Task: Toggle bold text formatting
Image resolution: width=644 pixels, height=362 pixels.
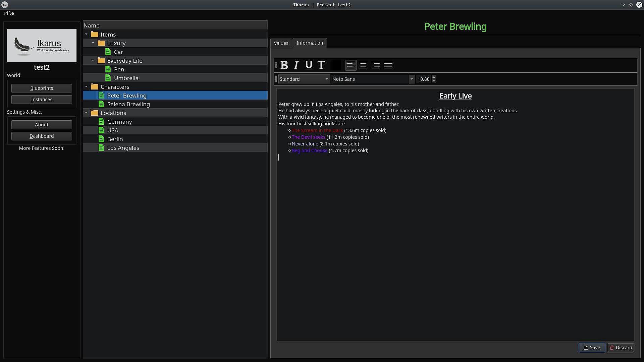Action: (x=284, y=65)
